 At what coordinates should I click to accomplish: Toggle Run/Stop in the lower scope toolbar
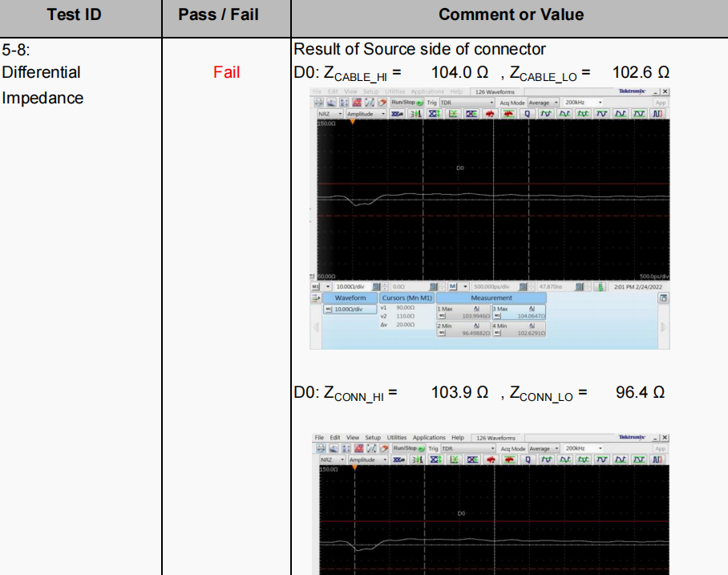[x=407, y=448]
